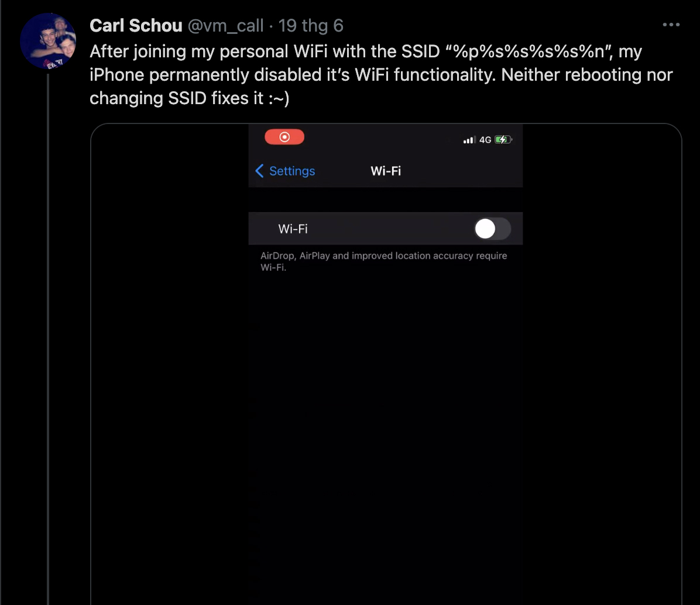Click the Wi-Fi title in the status header
Viewport: 700px width, 605px height.
pos(385,171)
